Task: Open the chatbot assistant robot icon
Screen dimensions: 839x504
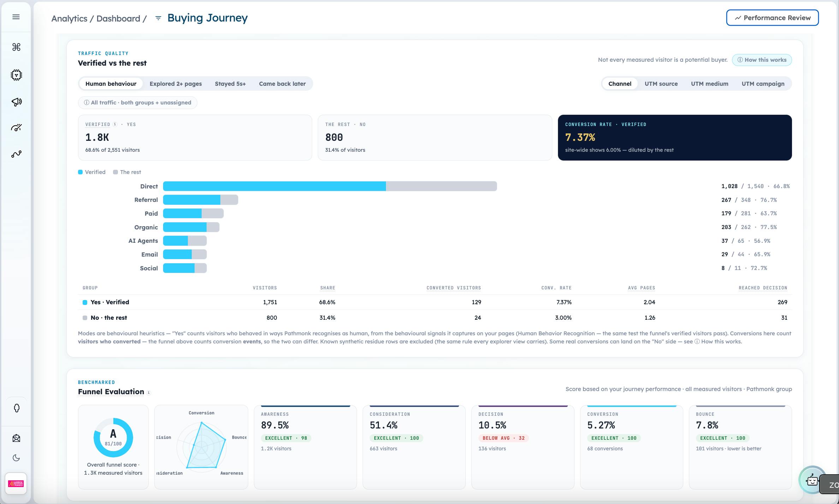Action: pyautogui.click(x=812, y=480)
